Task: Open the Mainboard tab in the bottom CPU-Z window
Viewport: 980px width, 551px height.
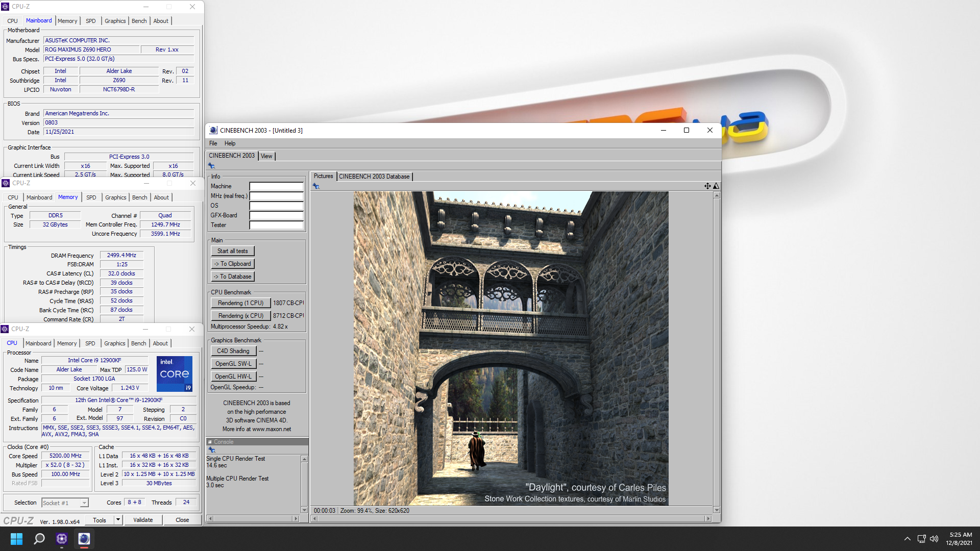Action: tap(38, 343)
